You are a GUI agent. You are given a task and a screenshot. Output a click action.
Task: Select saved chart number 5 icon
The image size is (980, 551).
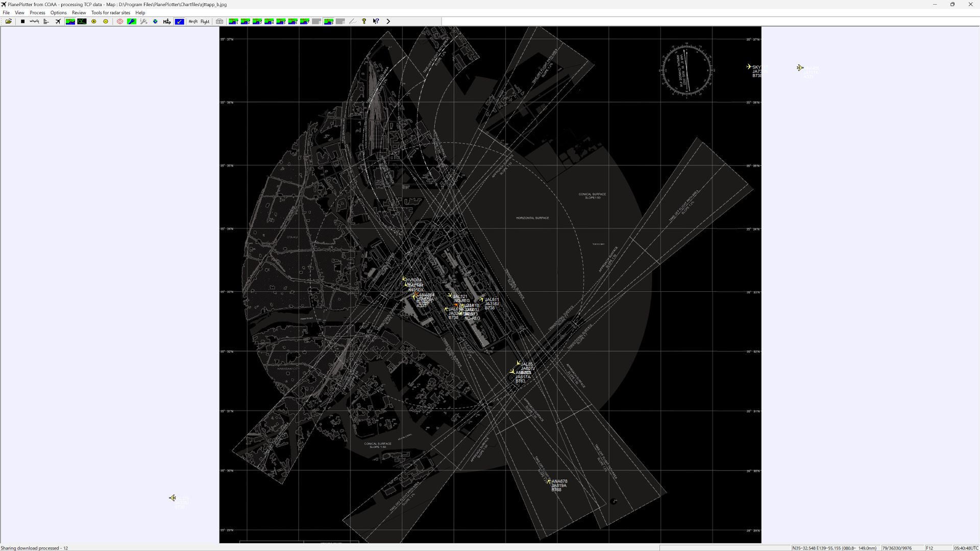coord(281,21)
